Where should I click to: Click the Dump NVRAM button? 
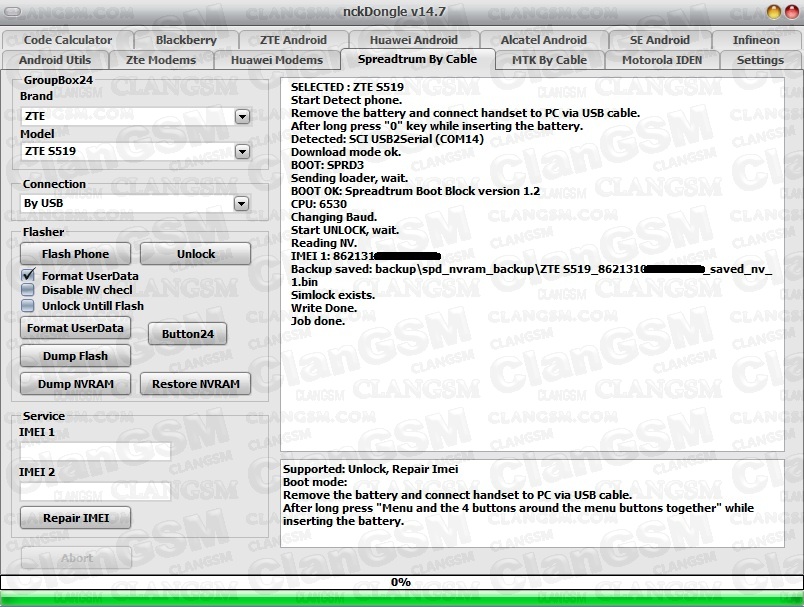[x=75, y=384]
